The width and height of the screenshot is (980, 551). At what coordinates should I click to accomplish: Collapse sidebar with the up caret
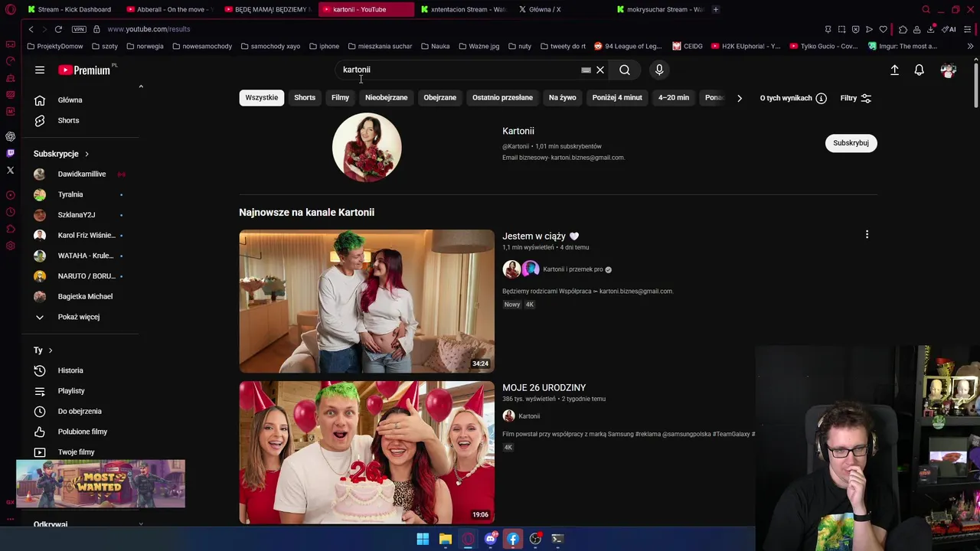141,86
